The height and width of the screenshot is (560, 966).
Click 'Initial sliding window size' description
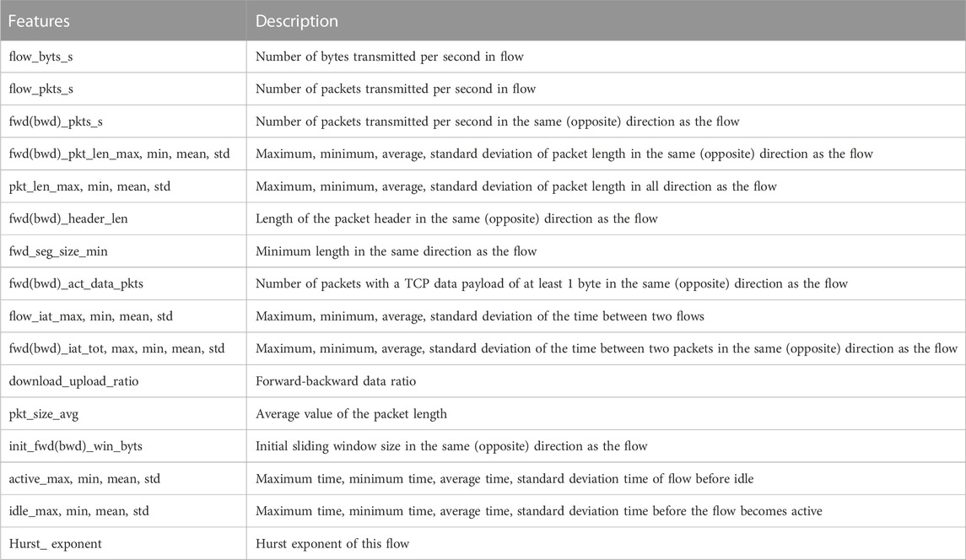[607, 446]
